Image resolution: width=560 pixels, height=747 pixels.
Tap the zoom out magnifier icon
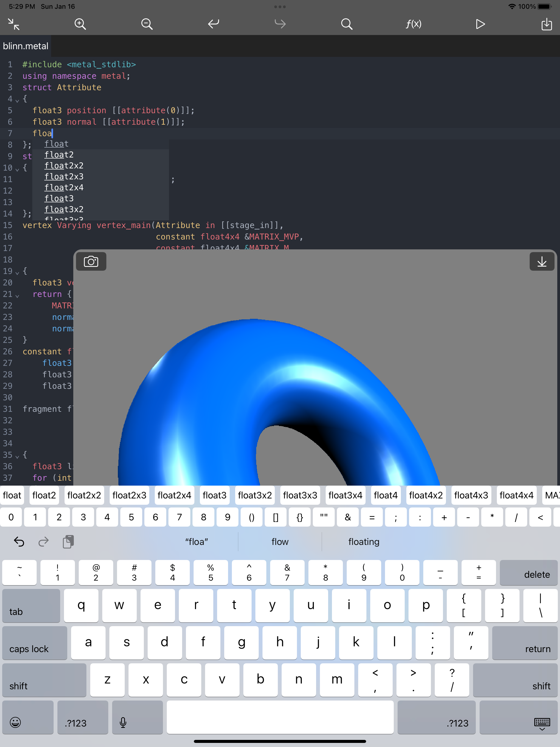[x=147, y=24]
